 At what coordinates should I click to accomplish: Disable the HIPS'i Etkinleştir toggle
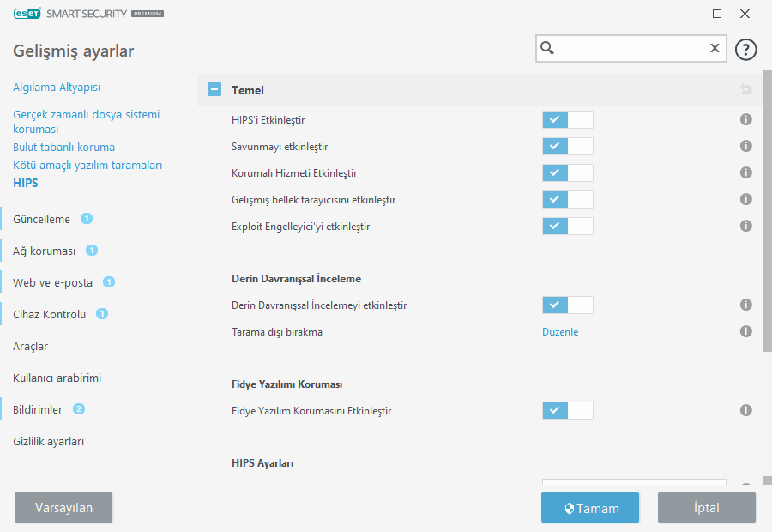567,120
